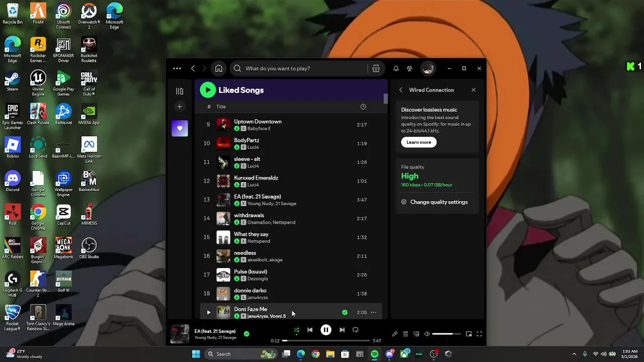
Task: Skip to next track
Action: tap(342, 330)
